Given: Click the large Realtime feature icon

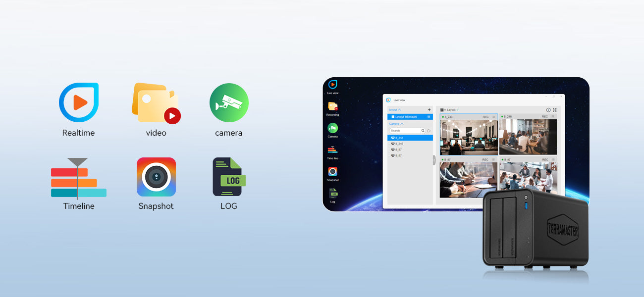Looking at the screenshot, I should point(79,102).
